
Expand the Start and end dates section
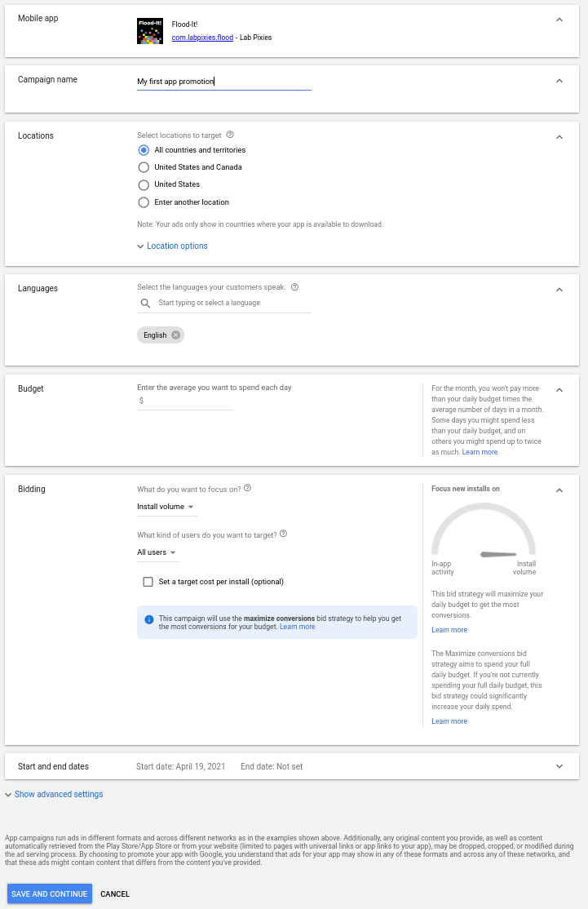click(x=559, y=766)
